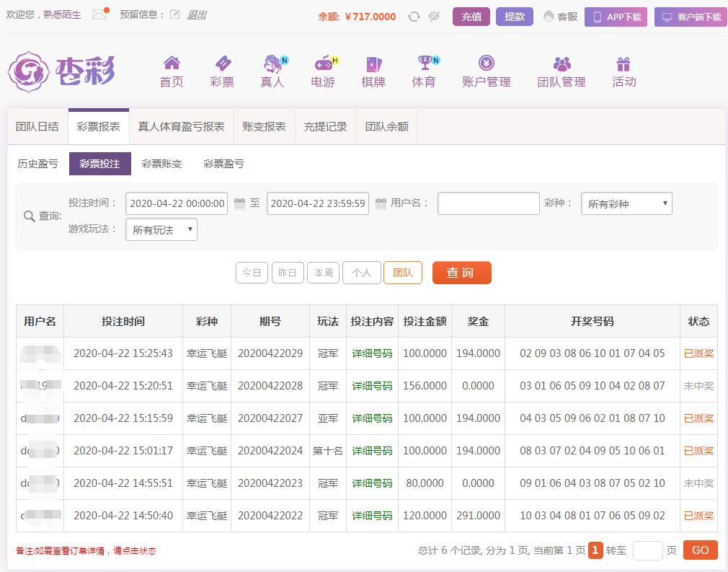Click the 用户名 username input field
Screen dimensions: 728x572
[x=488, y=204]
